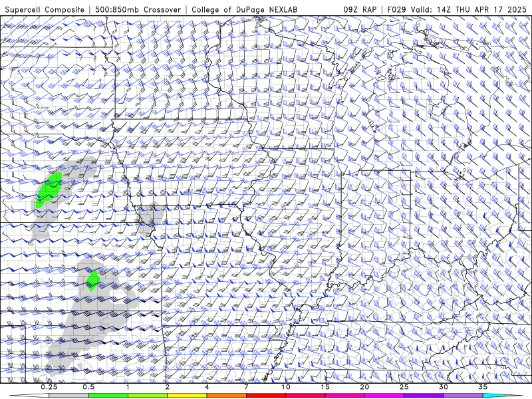532x399 pixels.
Task: Click the small lower green supercell composite patch
Action: pyautogui.click(x=92, y=281)
